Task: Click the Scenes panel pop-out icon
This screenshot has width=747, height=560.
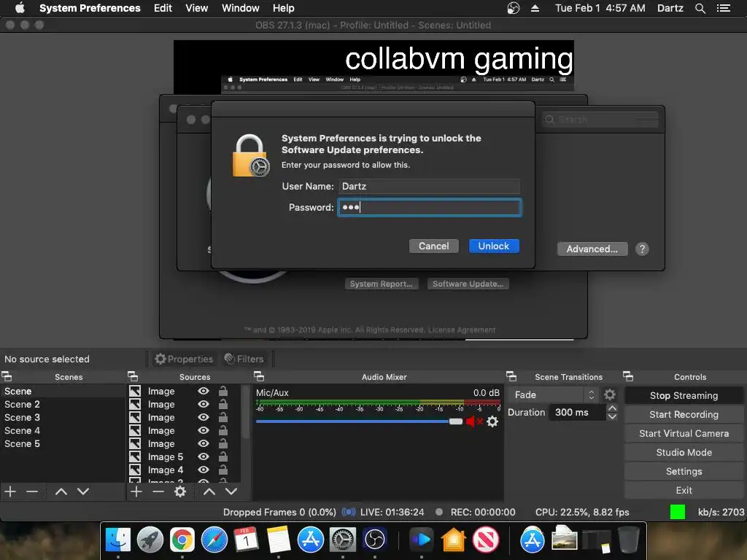Action: tap(7, 377)
